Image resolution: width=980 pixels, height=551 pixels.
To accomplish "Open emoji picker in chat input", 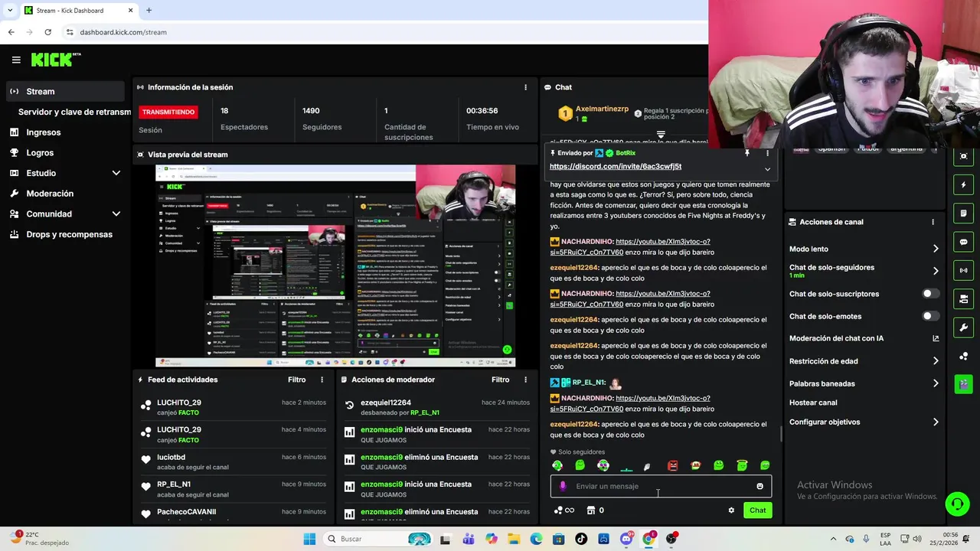I will pyautogui.click(x=759, y=486).
